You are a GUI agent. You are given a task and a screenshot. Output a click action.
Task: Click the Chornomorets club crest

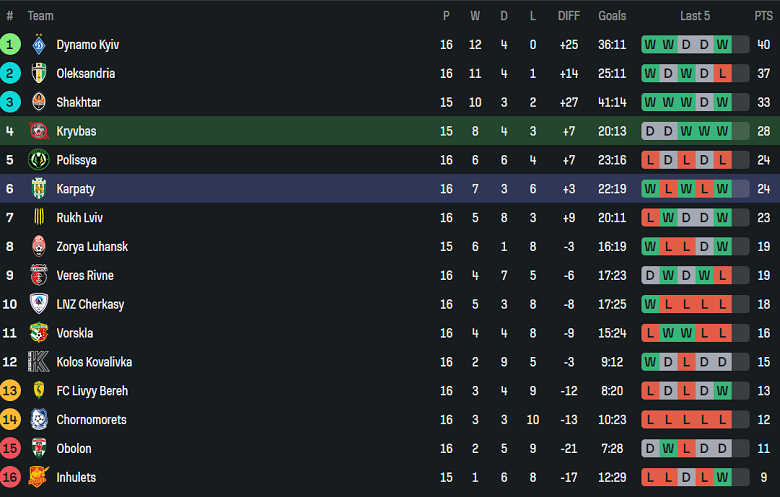pos(39,420)
